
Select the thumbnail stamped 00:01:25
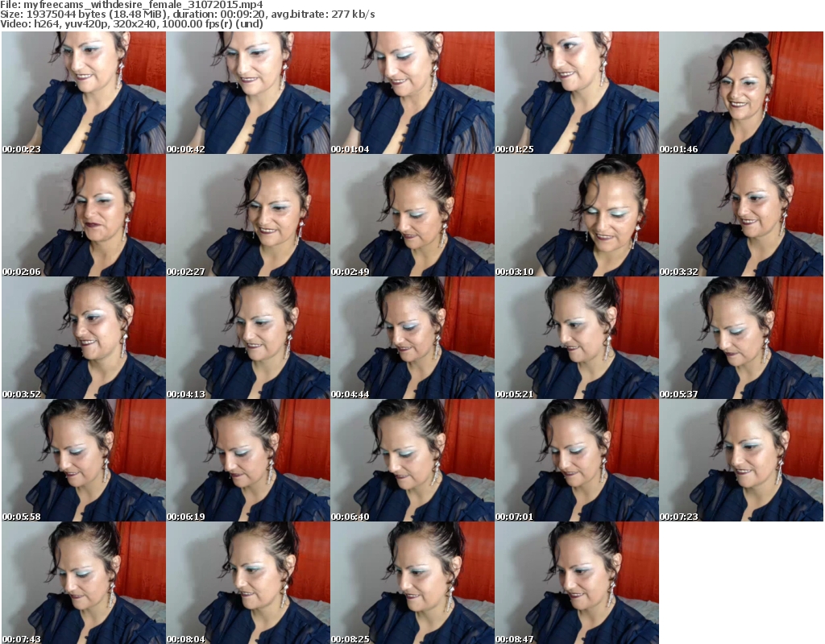(x=577, y=93)
